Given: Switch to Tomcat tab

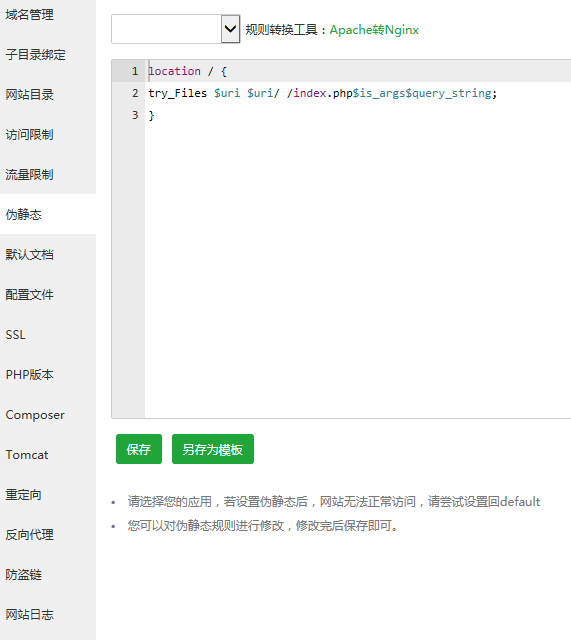Looking at the screenshot, I should 27,455.
